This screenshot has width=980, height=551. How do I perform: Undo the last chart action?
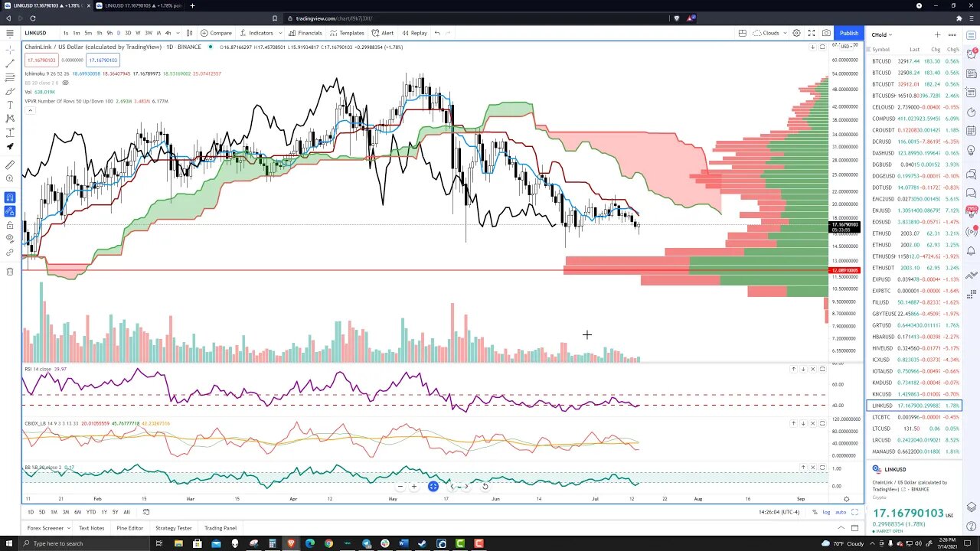(437, 33)
